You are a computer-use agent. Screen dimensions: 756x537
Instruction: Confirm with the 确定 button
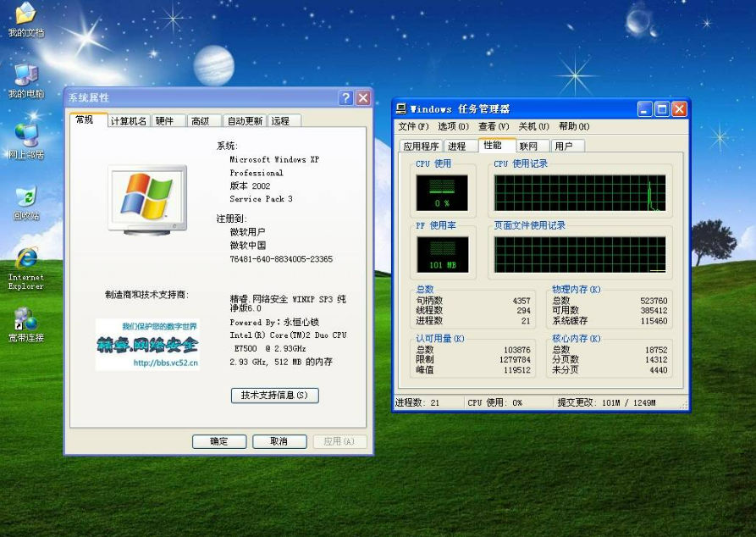(x=219, y=441)
